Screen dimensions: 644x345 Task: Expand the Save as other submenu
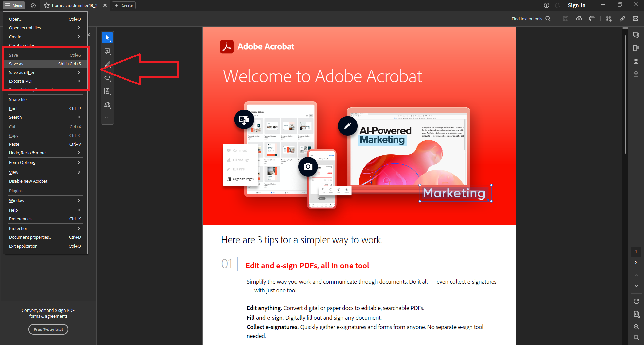[45, 72]
